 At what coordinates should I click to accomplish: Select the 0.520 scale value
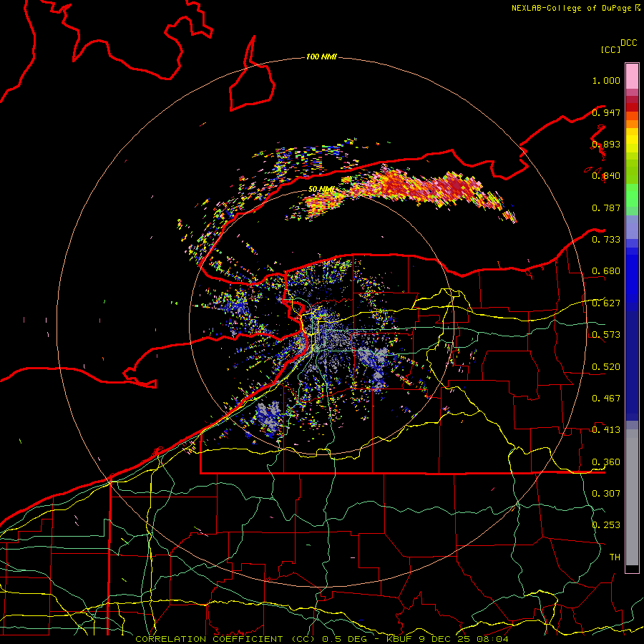(x=606, y=367)
